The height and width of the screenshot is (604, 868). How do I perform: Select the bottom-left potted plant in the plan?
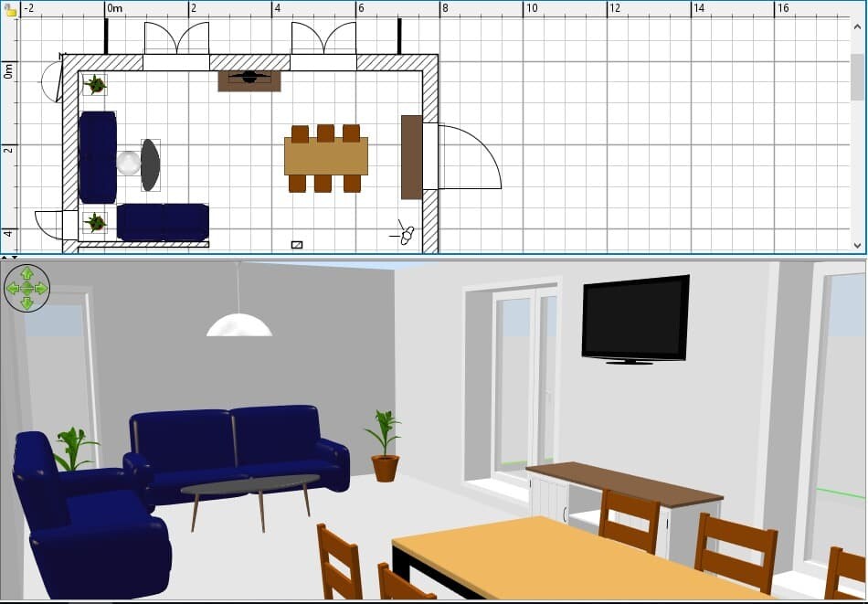tap(94, 222)
